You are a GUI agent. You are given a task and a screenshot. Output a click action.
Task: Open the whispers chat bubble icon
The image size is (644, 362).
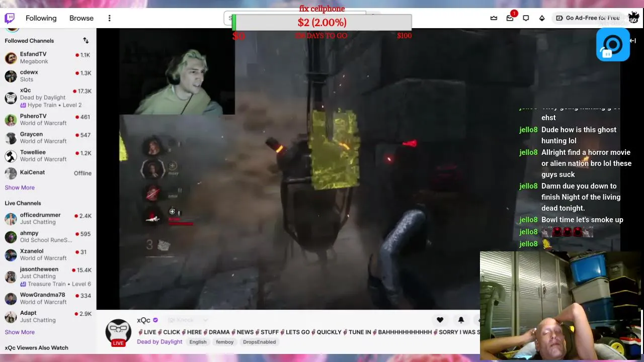(526, 18)
